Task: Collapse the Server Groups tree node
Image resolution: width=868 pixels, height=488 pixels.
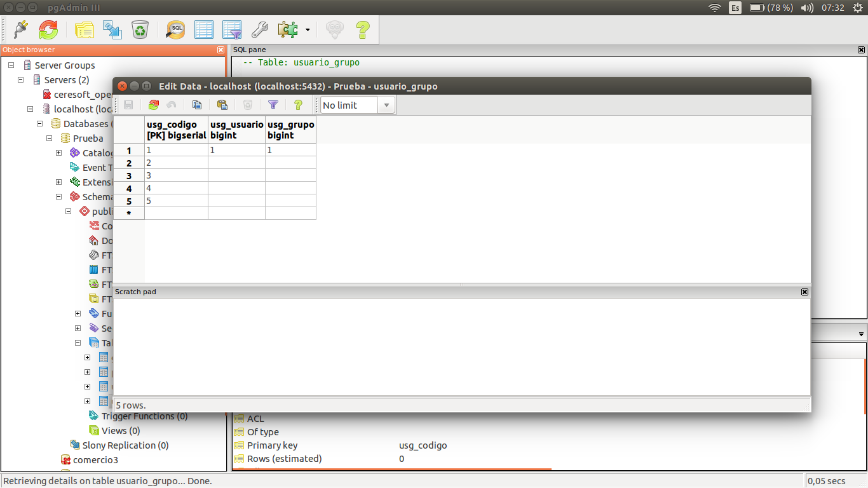Action: (x=11, y=65)
